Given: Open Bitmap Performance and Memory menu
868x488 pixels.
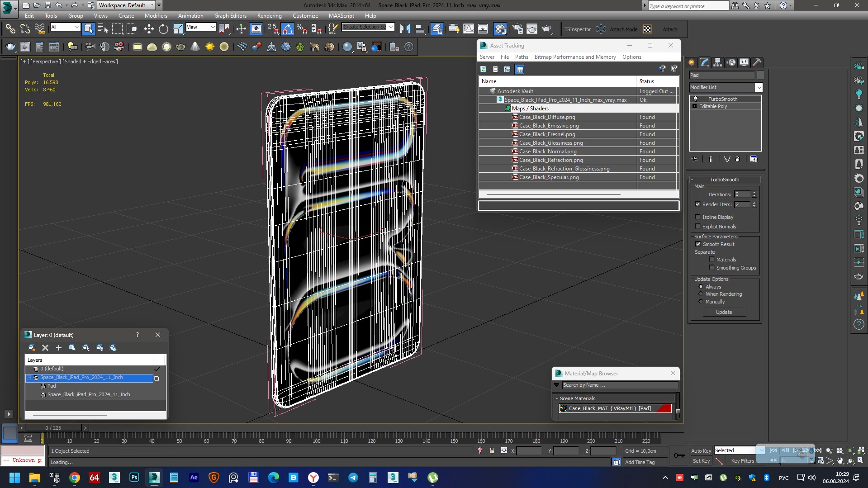Looking at the screenshot, I should [x=575, y=57].
